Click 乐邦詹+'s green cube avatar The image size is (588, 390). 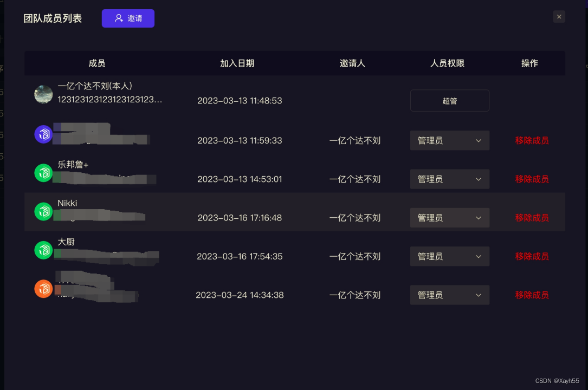(x=43, y=172)
